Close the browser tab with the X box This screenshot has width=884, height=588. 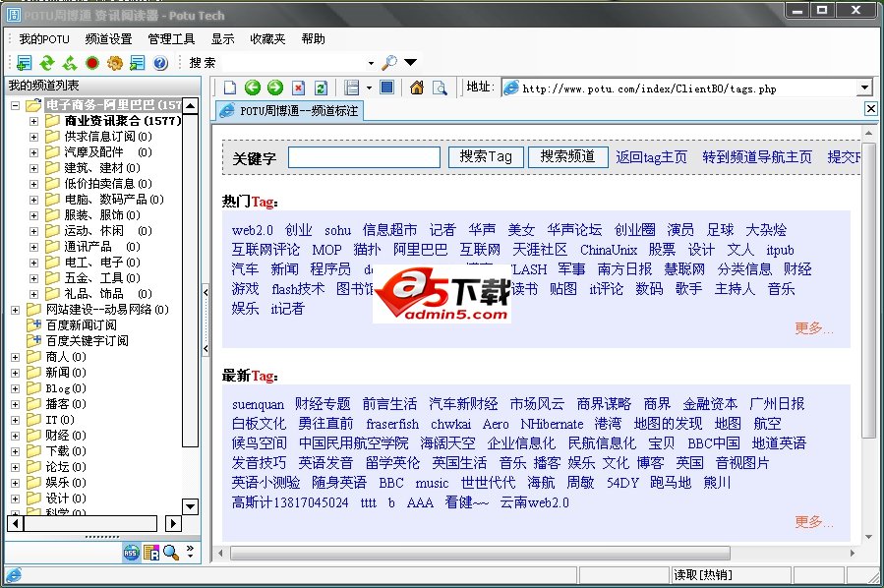pyautogui.click(x=871, y=108)
